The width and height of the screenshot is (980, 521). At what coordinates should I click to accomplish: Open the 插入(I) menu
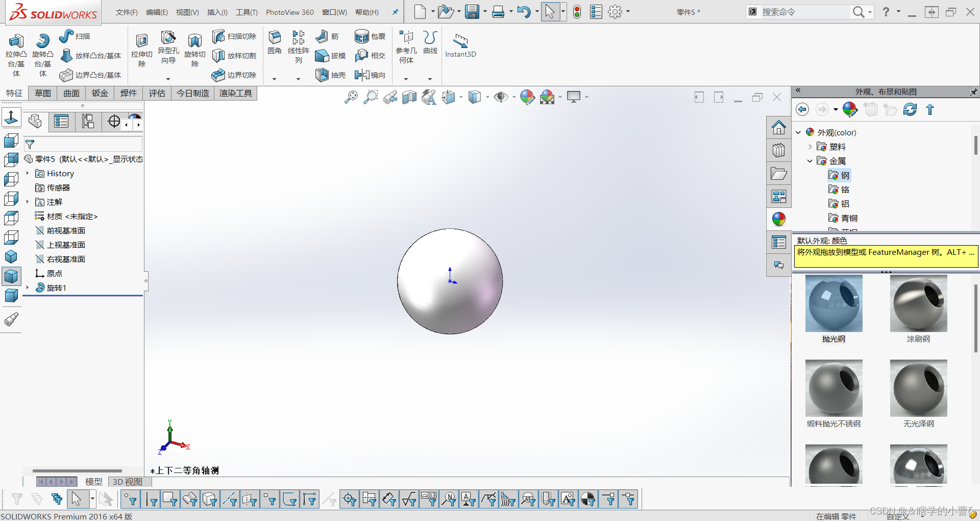217,12
